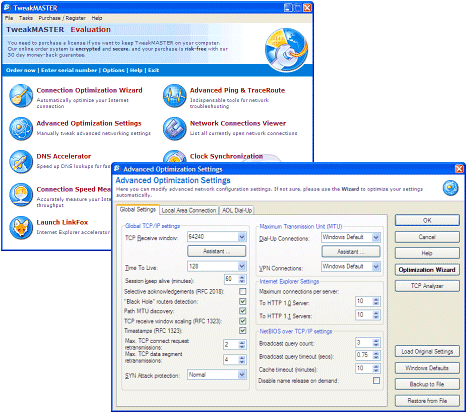Click Advanced Ping & TraceRoute icon

click(174, 96)
